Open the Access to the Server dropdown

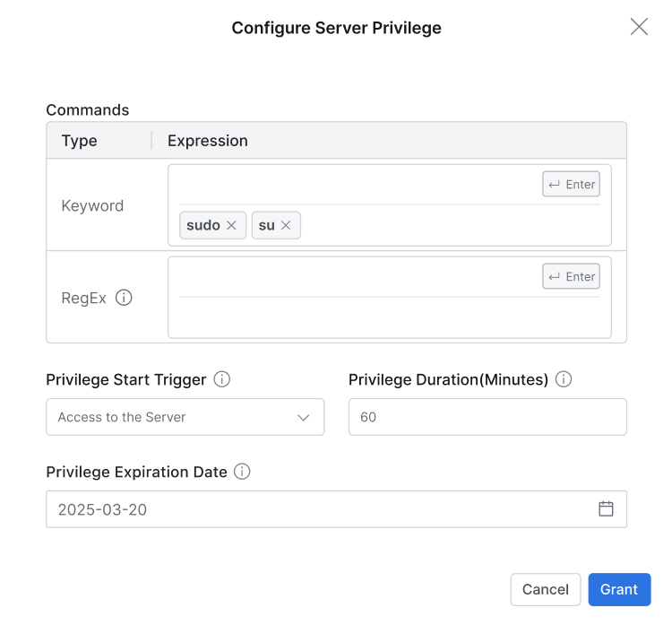185,417
